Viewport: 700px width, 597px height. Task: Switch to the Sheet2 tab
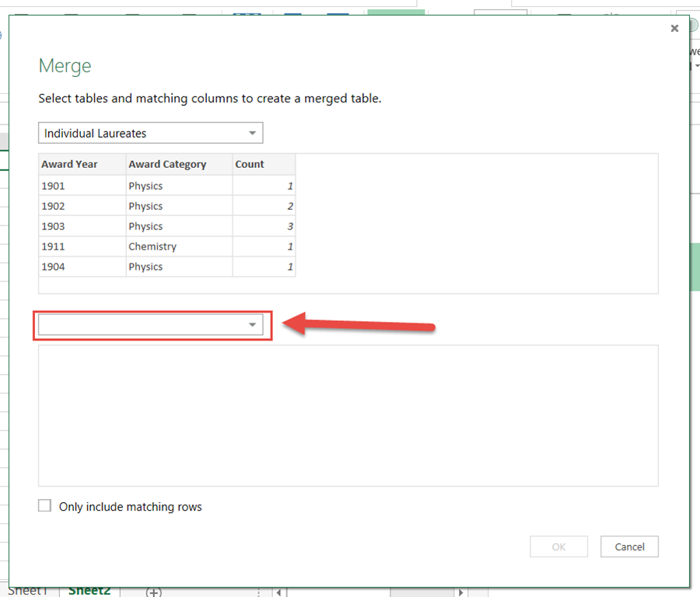pos(89,591)
